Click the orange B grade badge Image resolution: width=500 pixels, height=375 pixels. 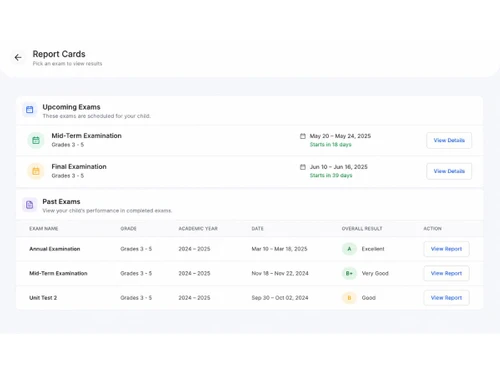point(349,298)
